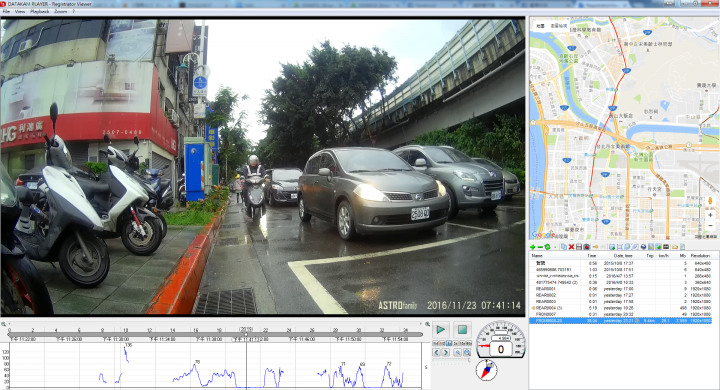Open the View menu
Screen dimensions: 720x390
pyautogui.click(x=20, y=11)
